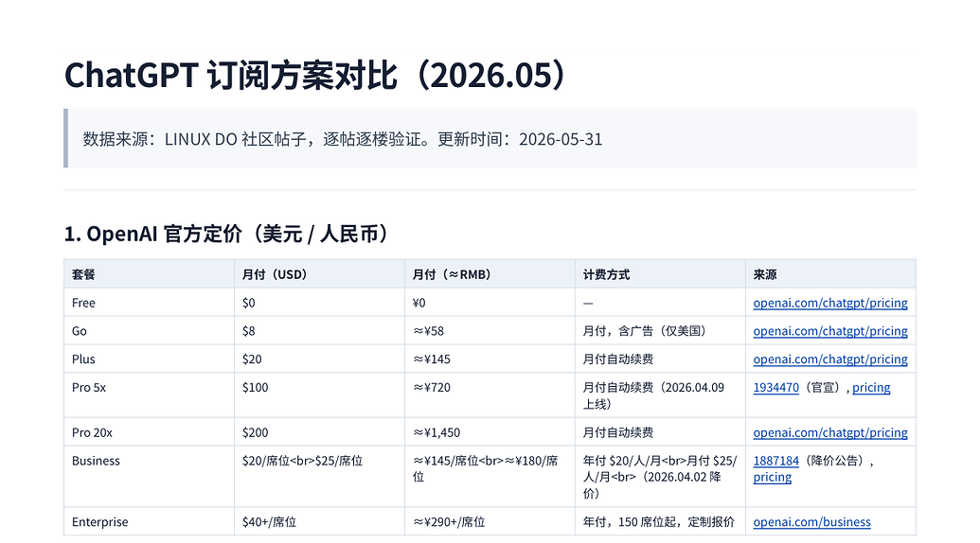The image size is (980, 543).
Task: Open pricing link in Pro 5x row
Action: tap(871, 387)
